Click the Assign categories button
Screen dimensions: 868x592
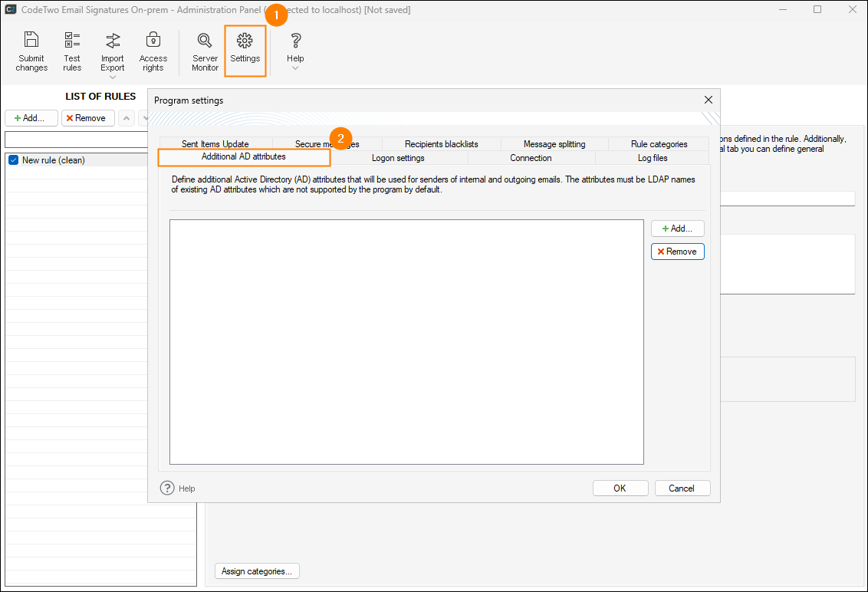pyautogui.click(x=257, y=571)
